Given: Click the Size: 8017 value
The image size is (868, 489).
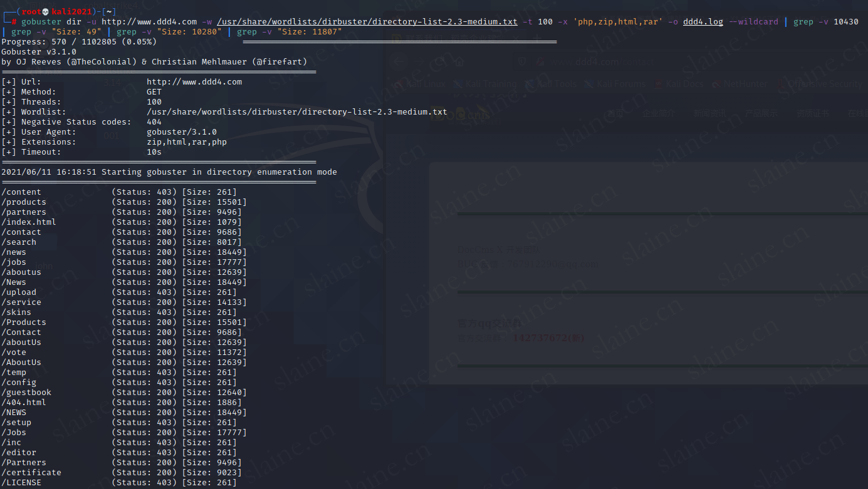Looking at the screenshot, I should (212, 242).
